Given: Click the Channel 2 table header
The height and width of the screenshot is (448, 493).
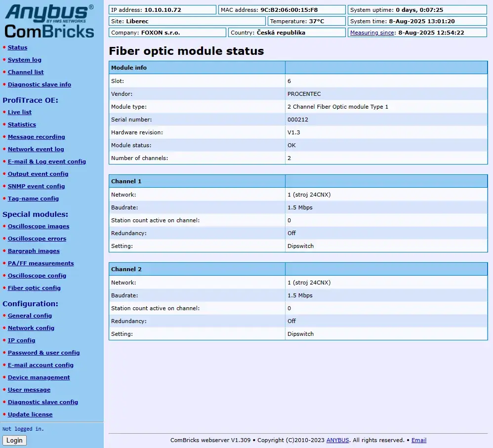Looking at the screenshot, I should click(x=298, y=269).
